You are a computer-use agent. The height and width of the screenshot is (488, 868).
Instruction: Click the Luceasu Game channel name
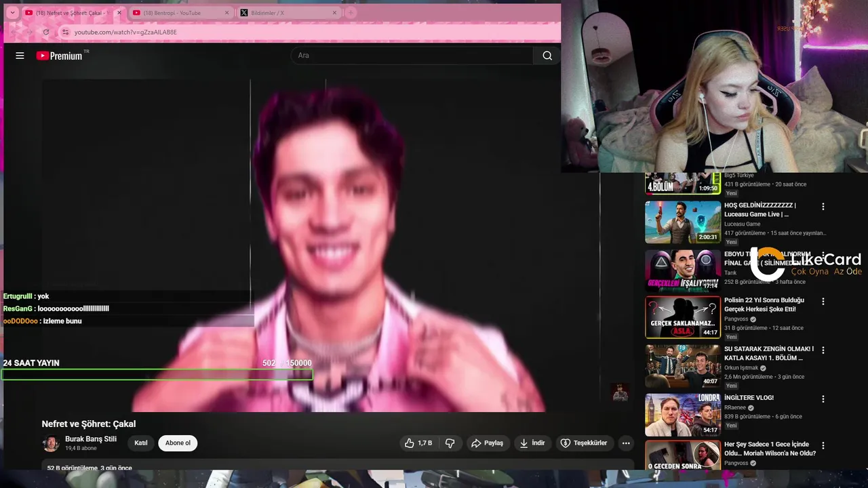(x=743, y=224)
